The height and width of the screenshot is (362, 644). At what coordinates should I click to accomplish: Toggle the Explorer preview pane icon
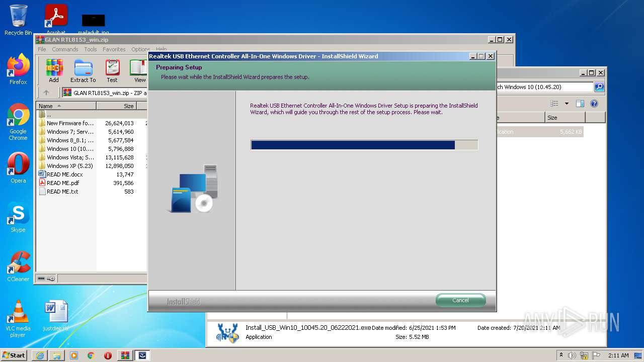tap(580, 104)
